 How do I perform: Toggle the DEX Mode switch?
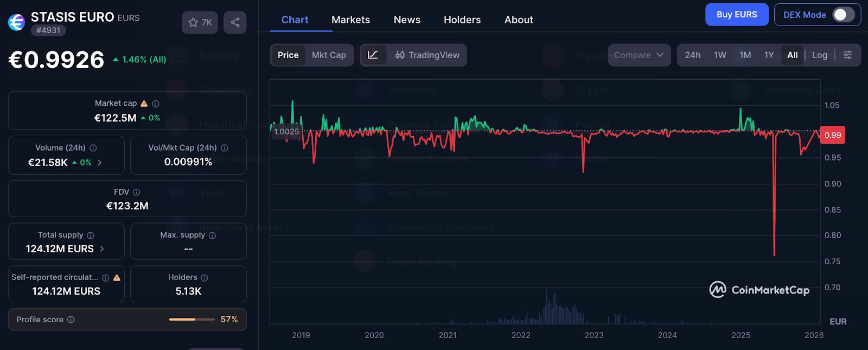click(x=844, y=15)
